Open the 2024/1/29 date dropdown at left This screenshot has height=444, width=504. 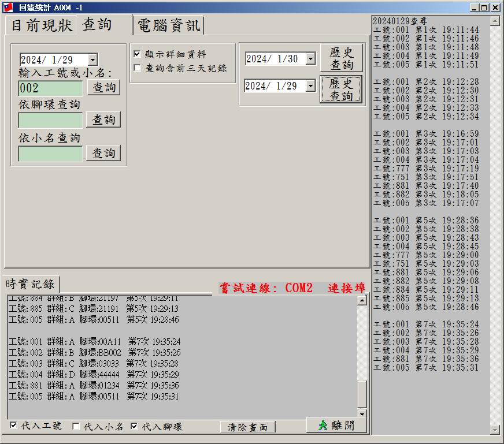93,60
